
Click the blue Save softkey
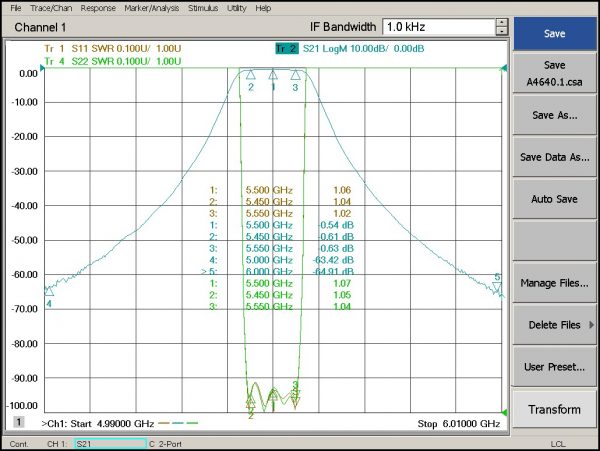coord(554,33)
